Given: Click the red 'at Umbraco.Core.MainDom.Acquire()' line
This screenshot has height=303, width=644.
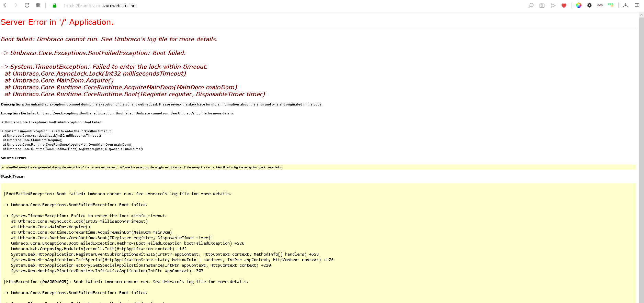Looking at the screenshot, I should (59, 80).
